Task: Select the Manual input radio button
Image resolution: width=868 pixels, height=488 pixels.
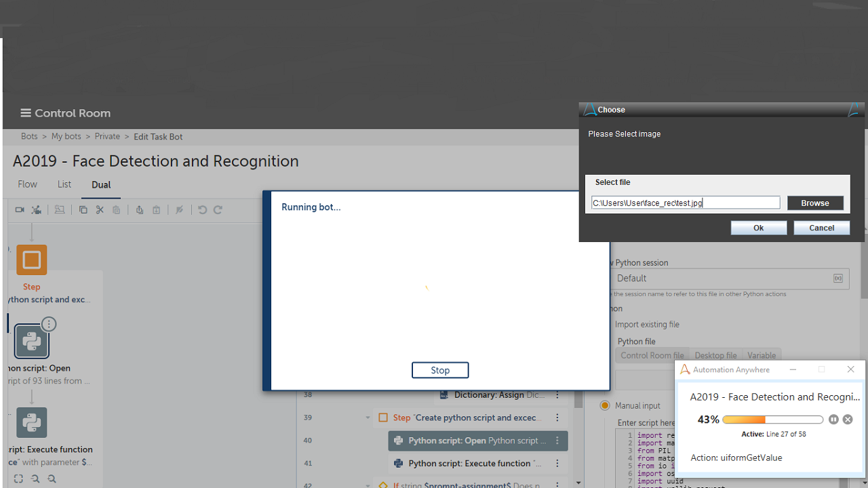Action: point(605,405)
